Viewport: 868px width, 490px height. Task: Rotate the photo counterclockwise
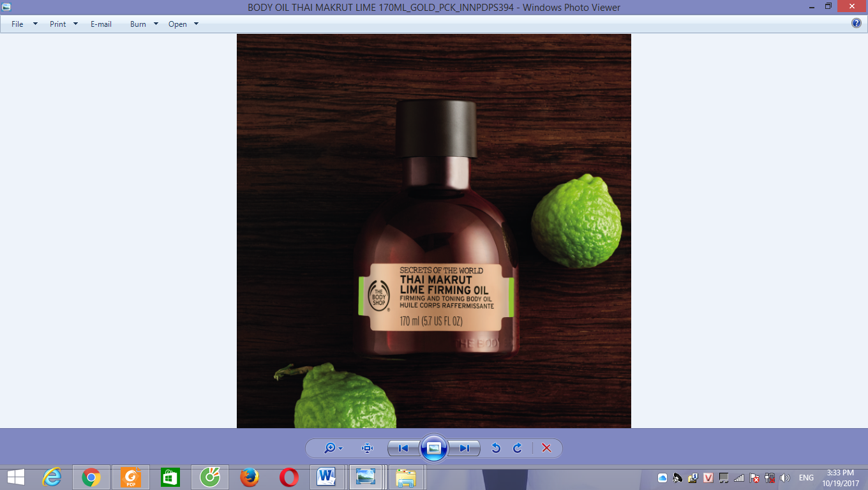496,449
